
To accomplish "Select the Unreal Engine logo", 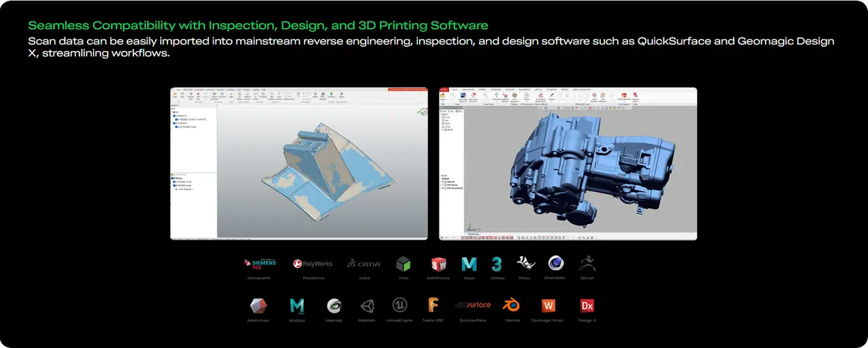I will pos(399,306).
